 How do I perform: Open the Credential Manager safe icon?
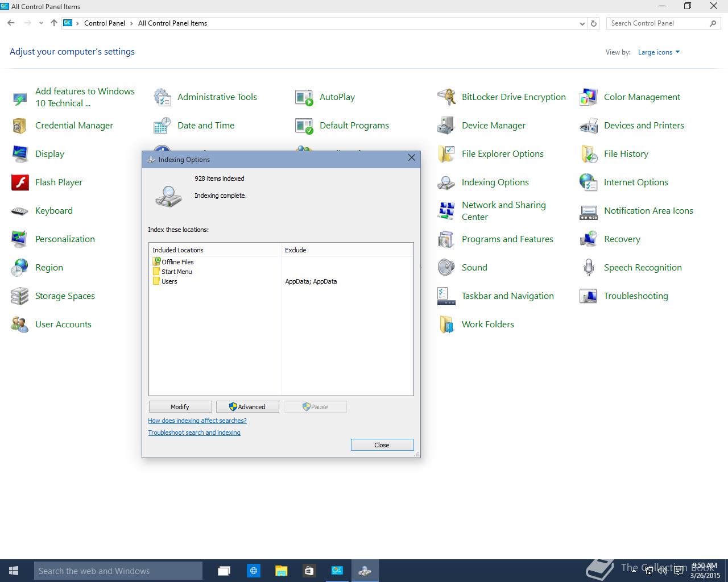click(20, 126)
